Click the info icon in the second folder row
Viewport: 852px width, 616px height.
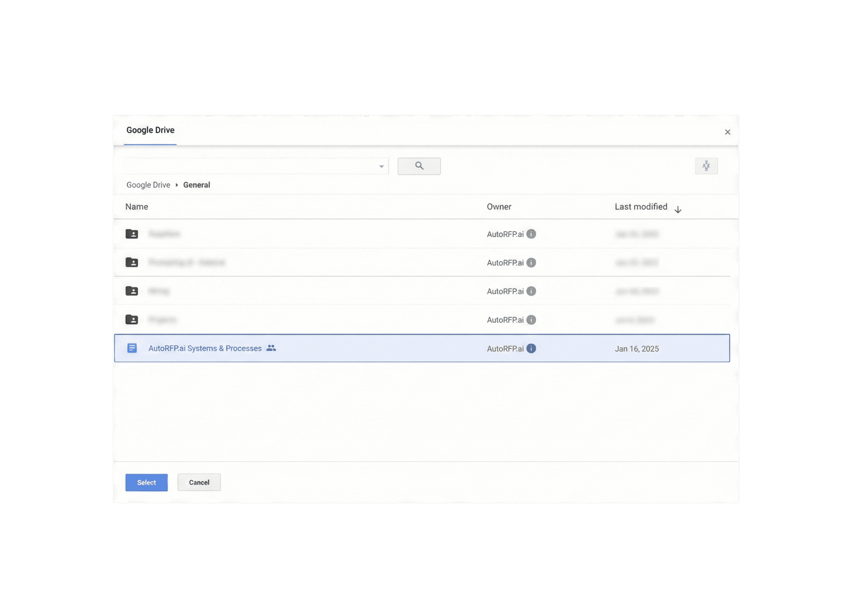(531, 262)
